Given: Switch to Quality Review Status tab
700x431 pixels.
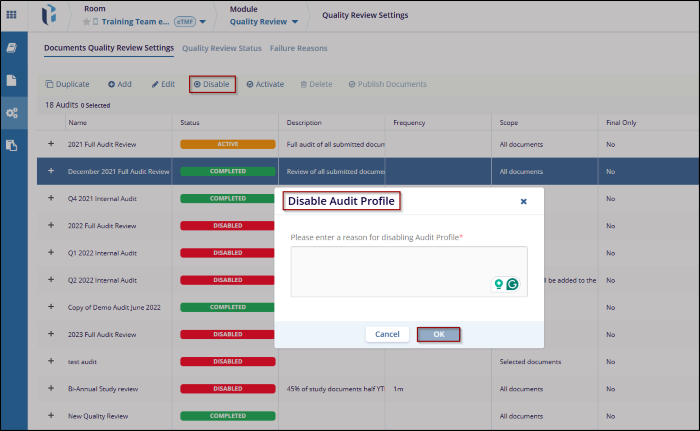Looking at the screenshot, I should 221,48.
